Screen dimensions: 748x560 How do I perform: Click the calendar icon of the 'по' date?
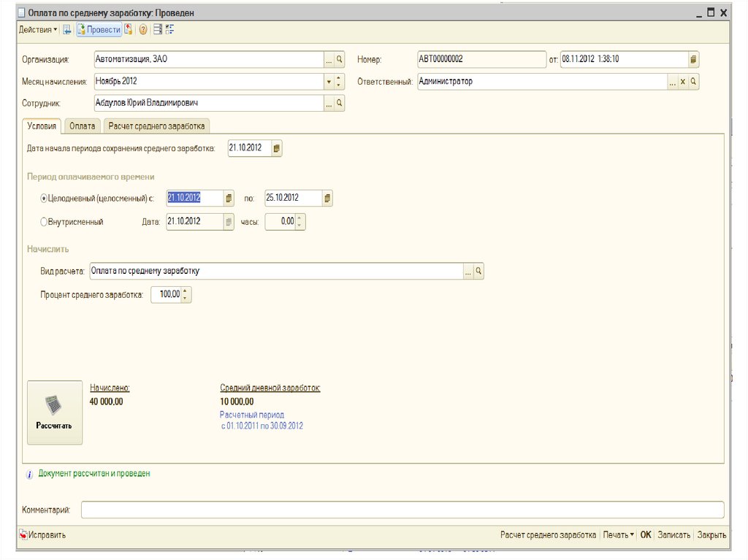click(x=327, y=198)
